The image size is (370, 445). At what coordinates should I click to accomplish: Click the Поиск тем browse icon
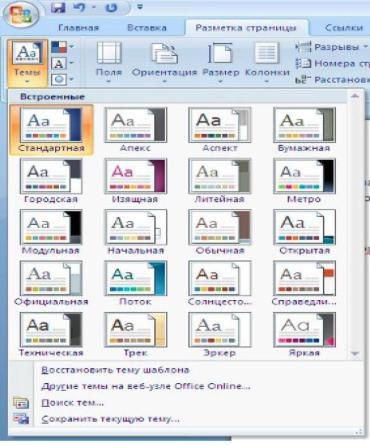[x=21, y=403]
